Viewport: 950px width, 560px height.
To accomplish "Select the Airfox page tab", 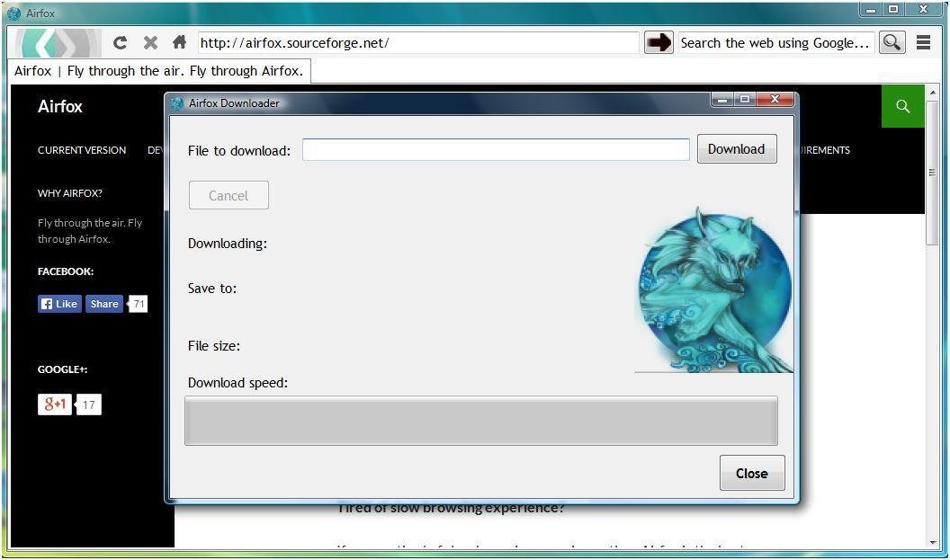I will tap(159, 71).
